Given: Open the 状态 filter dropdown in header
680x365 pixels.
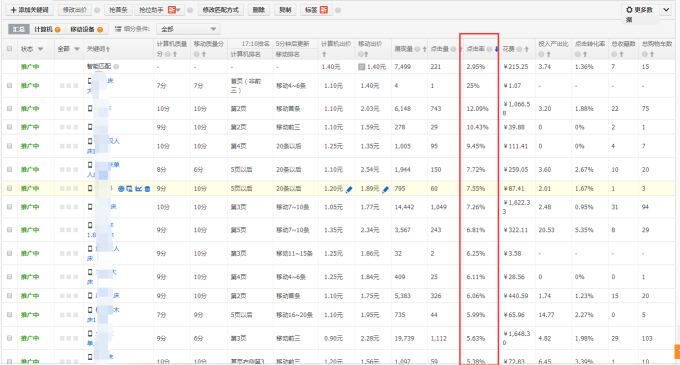Looking at the screenshot, I should point(40,49).
